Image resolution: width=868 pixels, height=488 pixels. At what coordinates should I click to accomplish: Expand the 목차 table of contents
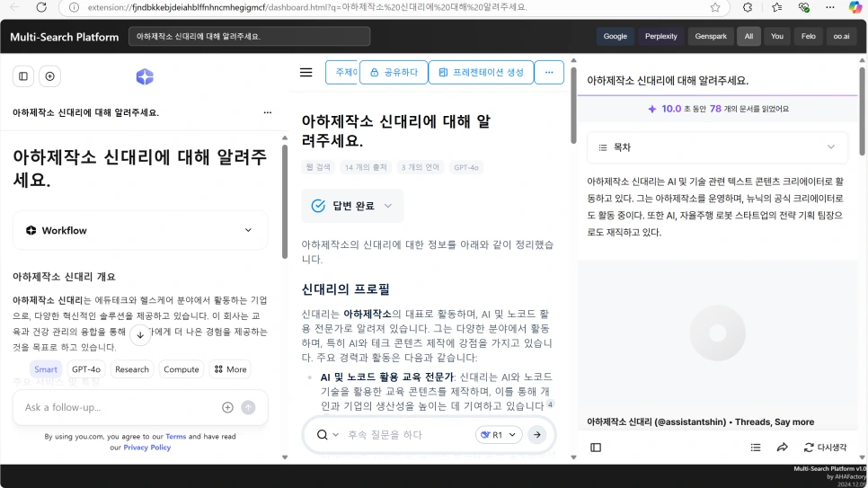(717, 147)
